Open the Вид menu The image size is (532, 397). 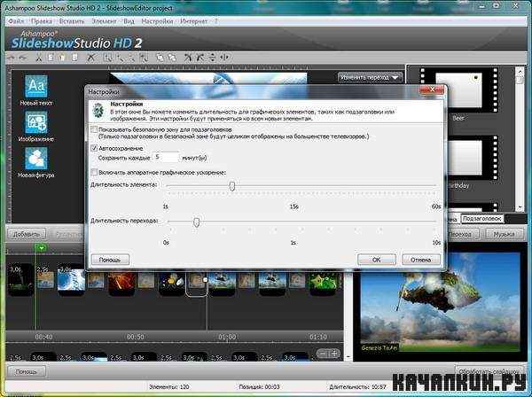pyautogui.click(x=129, y=21)
